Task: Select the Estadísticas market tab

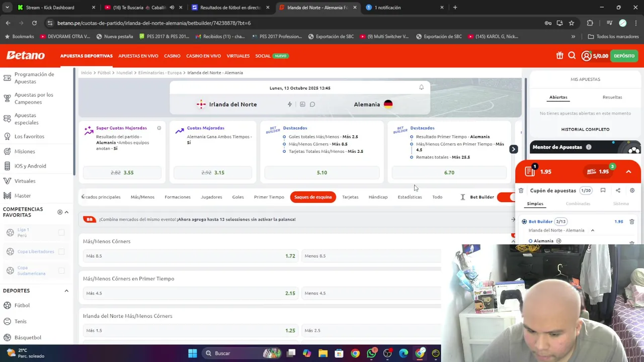Action: tap(410, 197)
